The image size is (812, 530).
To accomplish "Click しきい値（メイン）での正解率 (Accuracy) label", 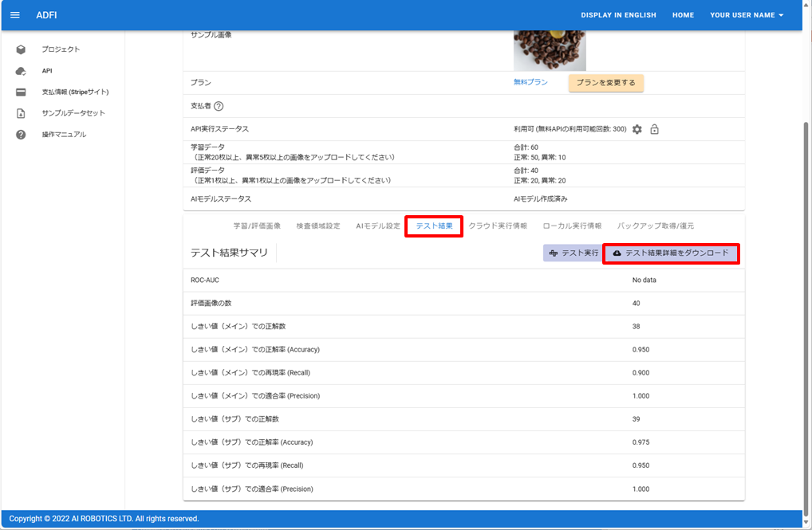I will pyautogui.click(x=254, y=350).
